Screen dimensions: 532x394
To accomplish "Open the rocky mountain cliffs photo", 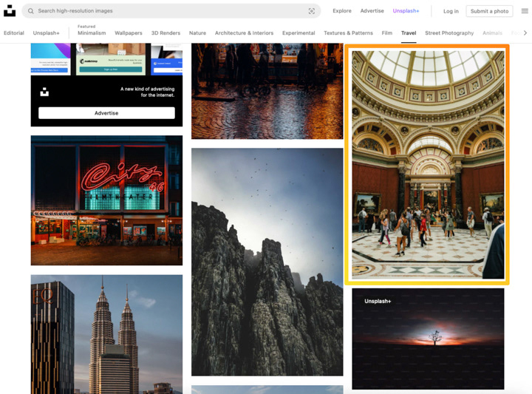I will click(x=267, y=262).
